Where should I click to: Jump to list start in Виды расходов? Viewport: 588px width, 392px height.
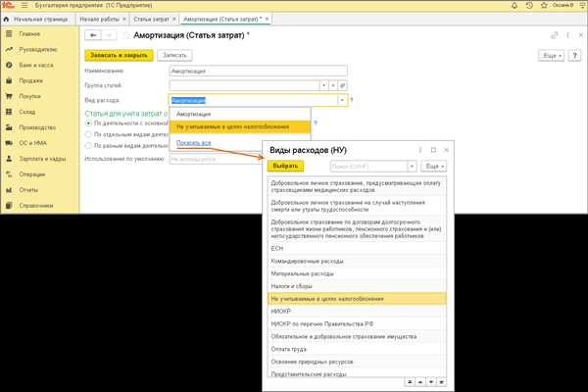[x=410, y=382]
